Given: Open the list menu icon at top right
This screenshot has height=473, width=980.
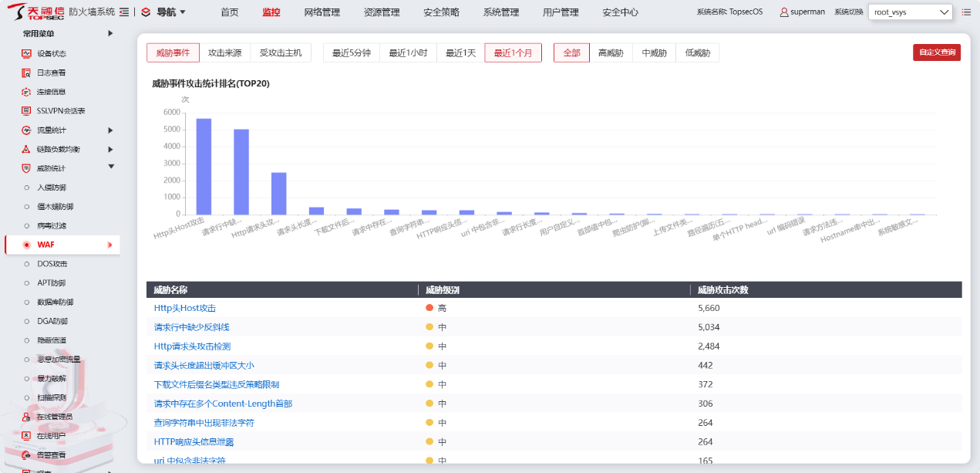Looking at the screenshot, I should [966, 12].
